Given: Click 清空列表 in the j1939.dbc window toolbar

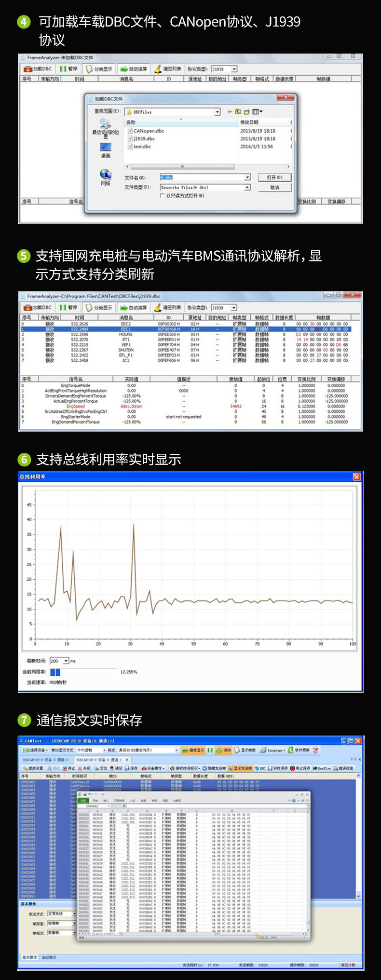Looking at the screenshot, I should pos(168,308).
